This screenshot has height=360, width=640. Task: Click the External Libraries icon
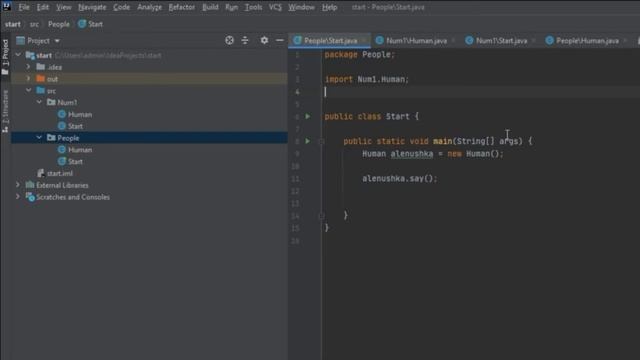30,185
